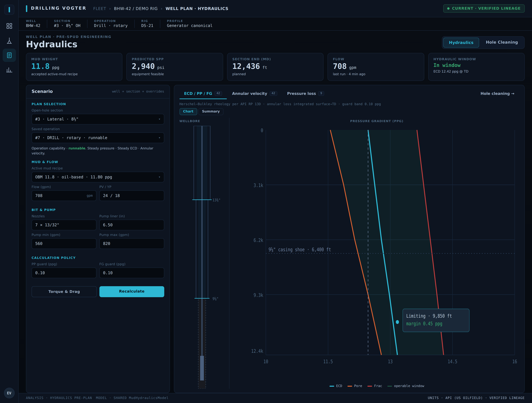Edit the Pump max (gpm) field
This screenshot has width=532, height=403.
point(132,244)
